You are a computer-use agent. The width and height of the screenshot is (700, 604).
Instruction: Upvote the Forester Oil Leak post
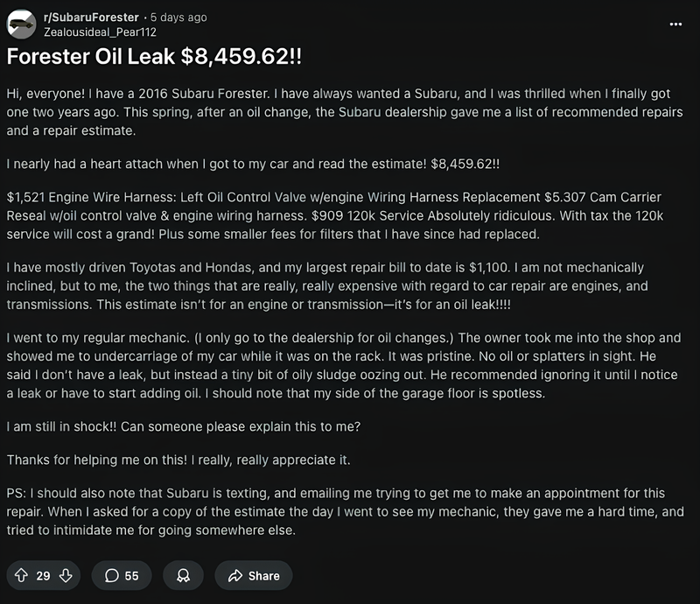tap(22, 575)
